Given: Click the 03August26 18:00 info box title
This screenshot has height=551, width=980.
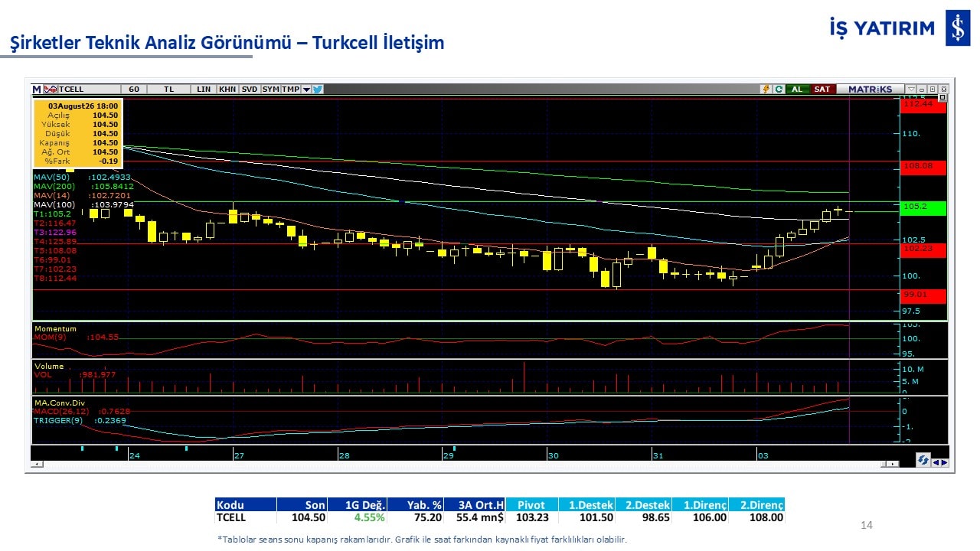Looking at the screenshot, I should [83, 106].
